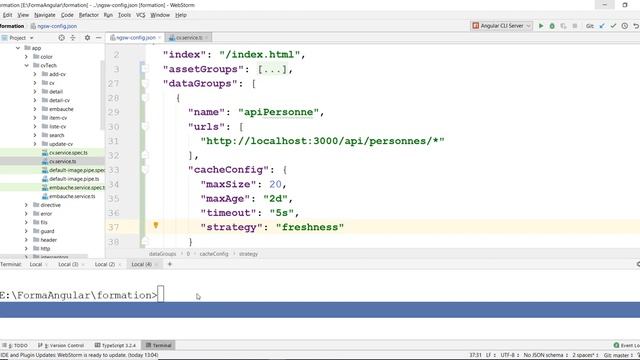The width and height of the screenshot is (640, 360).
Task: Add a new terminal session with plus
Action: (x=170, y=264)
